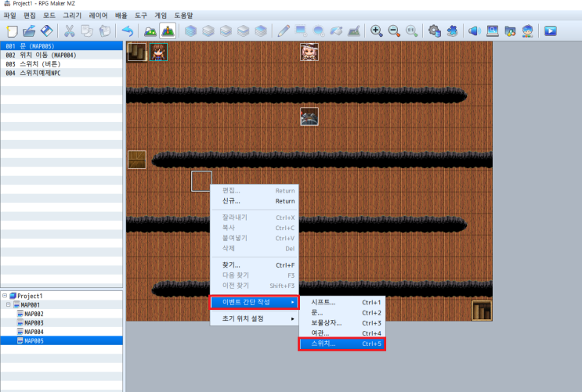Viewport: 582px width, 392px height.
Task: Open the 레이어 menu
Action: [x=99, y=15]
